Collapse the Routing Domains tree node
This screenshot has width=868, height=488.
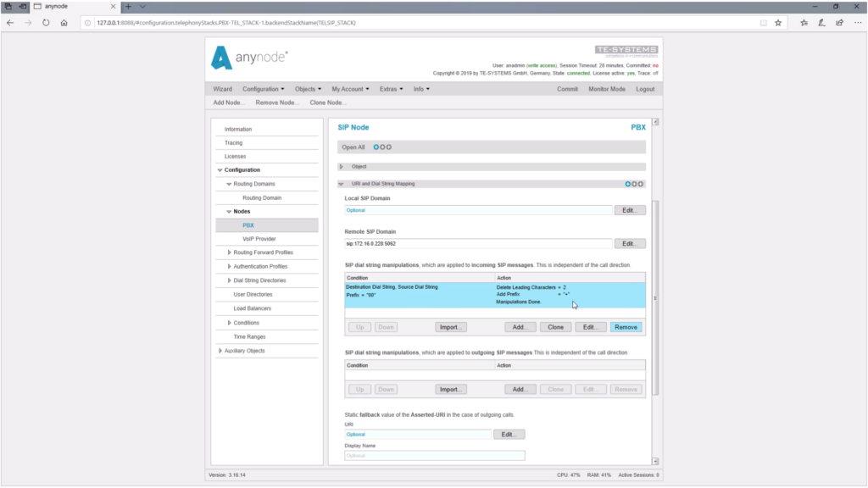(229, 184)
